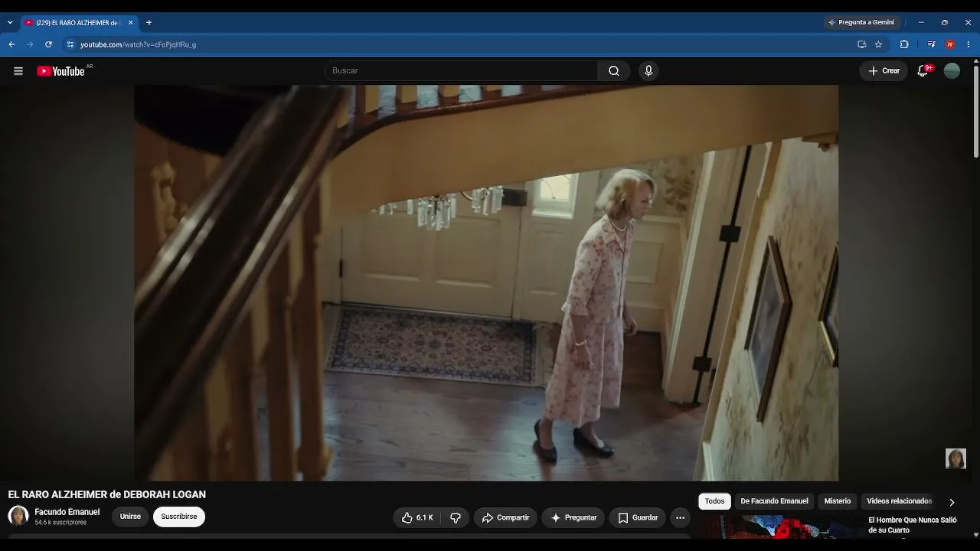Select the Misterio filter chip
The height and width of the screenshot is (551, 980).
tap(837, 502)
